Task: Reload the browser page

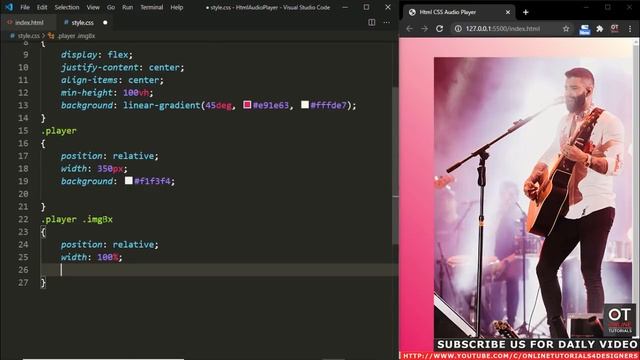Action: [x=440, y=29]
